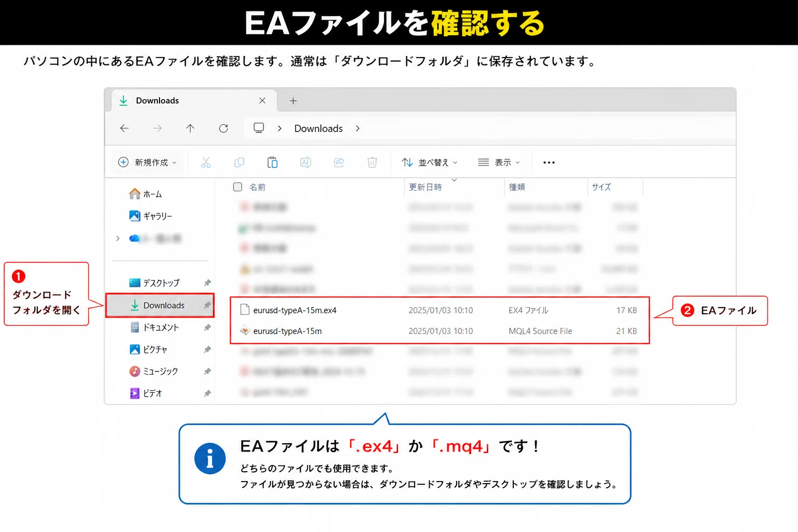This screenshot has height=532, width=798.
Task: Click the Delete trash can icon
Action: tap(372, 163)
